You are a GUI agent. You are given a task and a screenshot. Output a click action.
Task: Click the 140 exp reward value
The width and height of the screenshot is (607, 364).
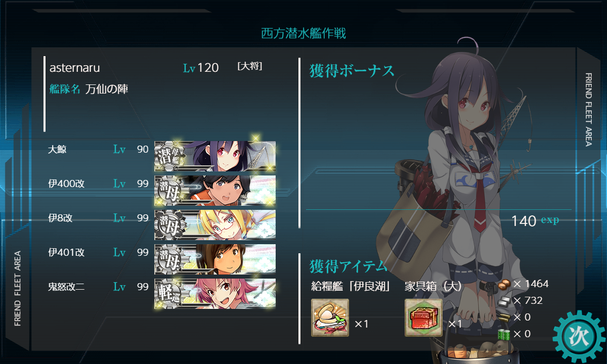click(535, 220)
